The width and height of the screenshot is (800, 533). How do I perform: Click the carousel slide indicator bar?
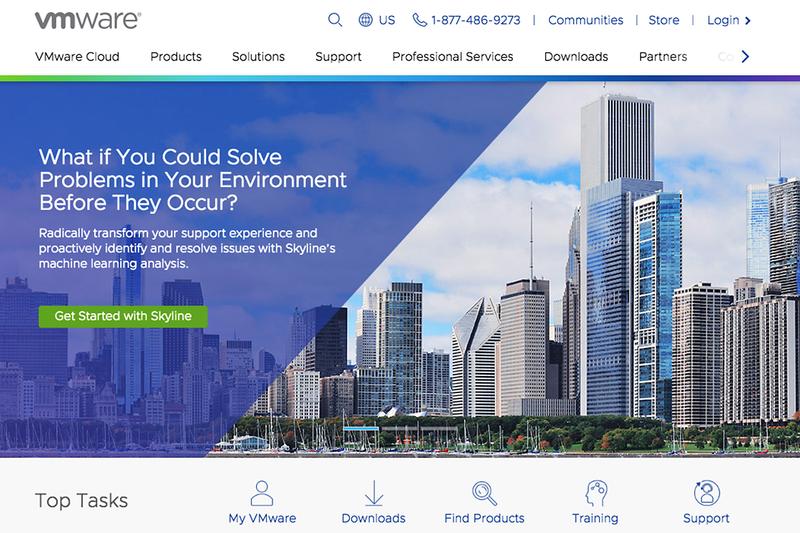360,430
